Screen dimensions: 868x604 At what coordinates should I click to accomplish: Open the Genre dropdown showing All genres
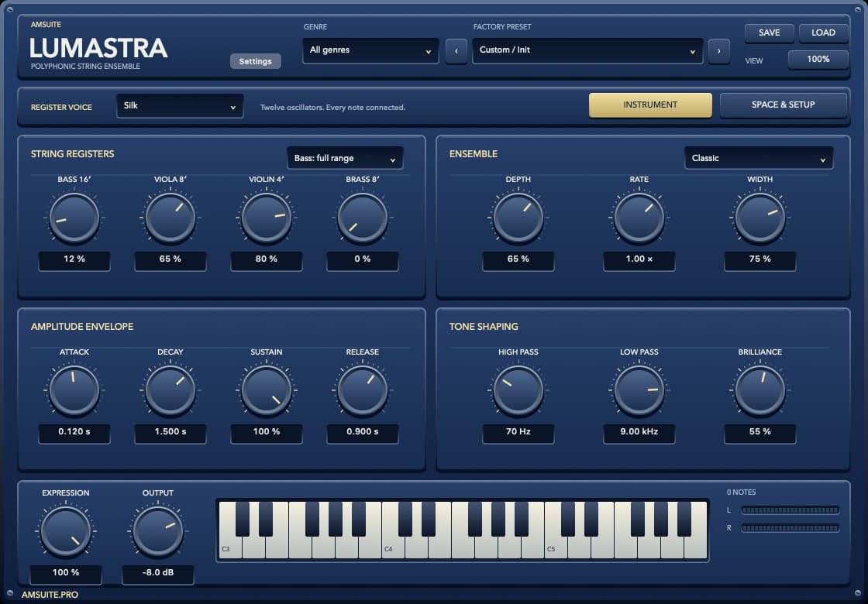click(370, 50)
